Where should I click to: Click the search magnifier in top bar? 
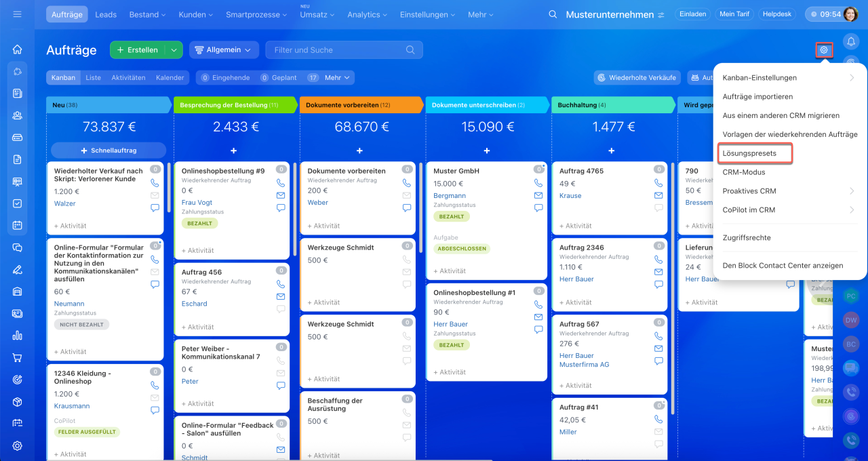[553, 14]
